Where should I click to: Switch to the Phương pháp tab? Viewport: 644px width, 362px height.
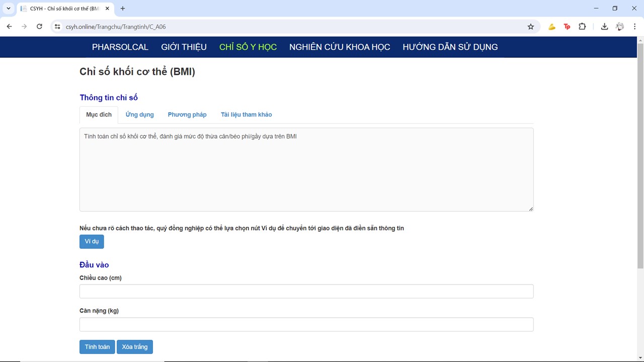(x=187, y=115)
